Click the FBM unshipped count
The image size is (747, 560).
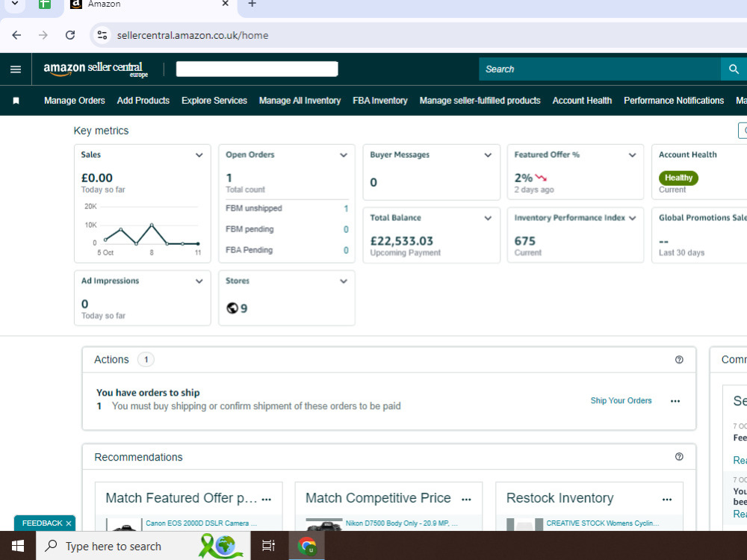[346, 208]
